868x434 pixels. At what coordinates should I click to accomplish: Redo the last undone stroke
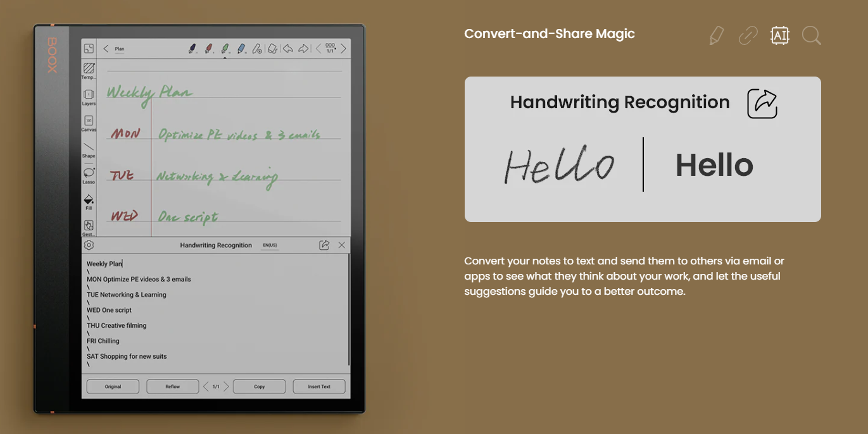[x=303, y=49]
